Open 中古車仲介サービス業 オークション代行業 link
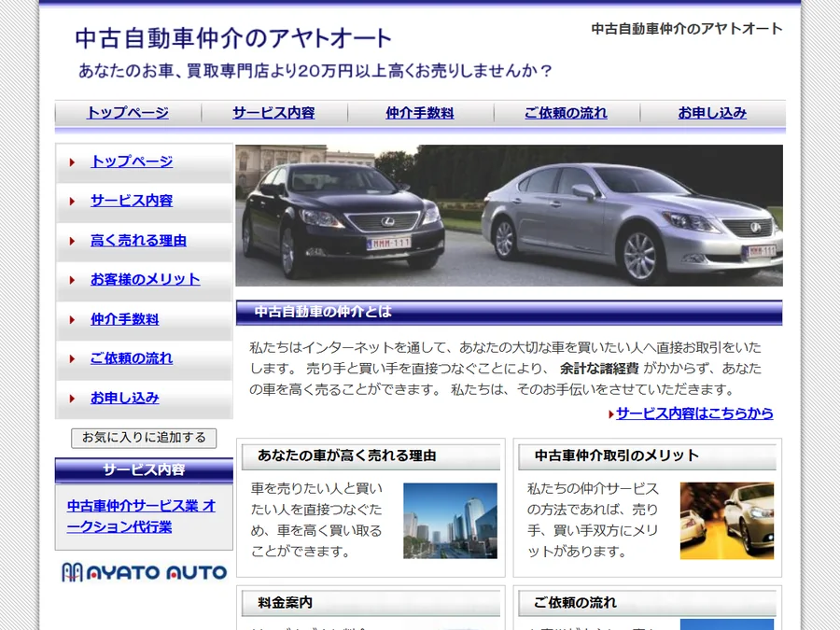 point(142,516)
